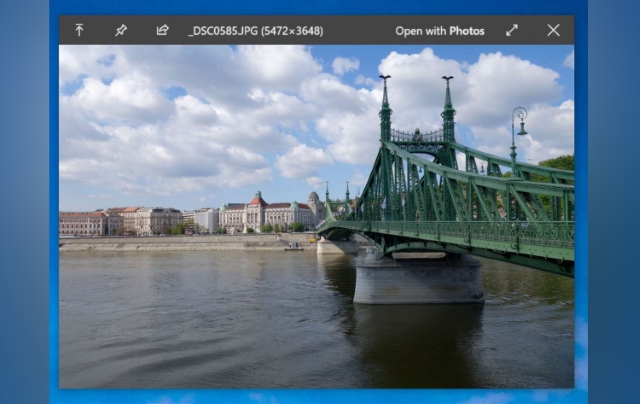
Task: Click the bridge photo preview
Action: pos(317,216)
